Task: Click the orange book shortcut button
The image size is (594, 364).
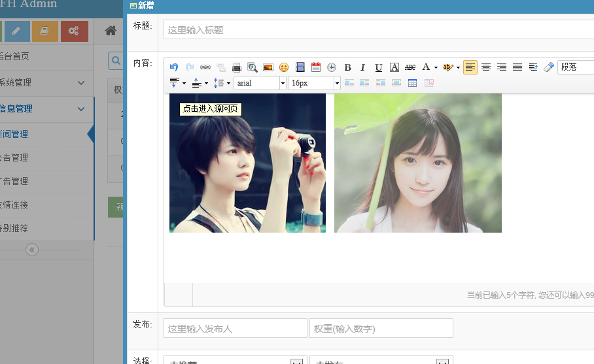Action: click(x=45, y=31)
